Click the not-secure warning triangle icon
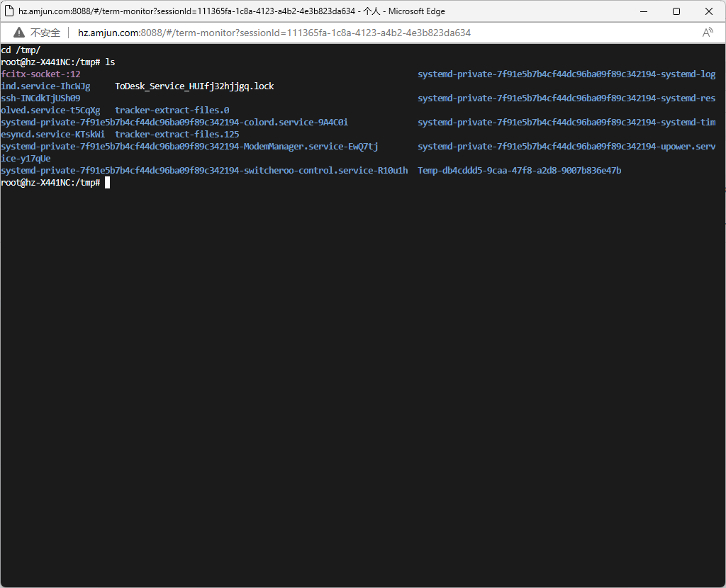 pos(19,33)
